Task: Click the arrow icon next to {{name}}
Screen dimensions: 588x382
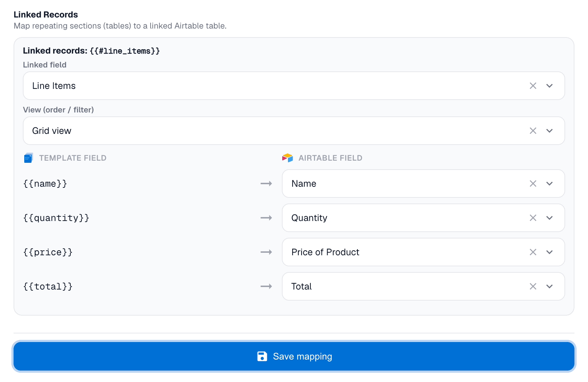Action: (x=266, y=184)
